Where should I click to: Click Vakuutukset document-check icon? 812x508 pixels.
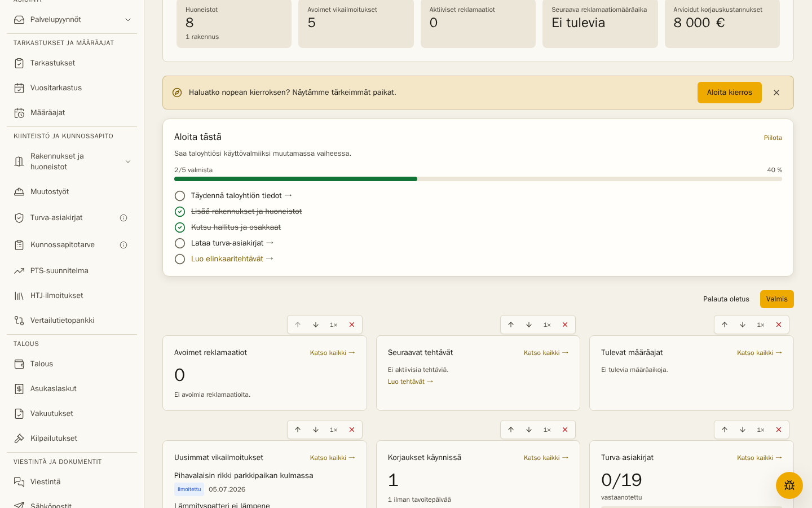pos(19,414)
